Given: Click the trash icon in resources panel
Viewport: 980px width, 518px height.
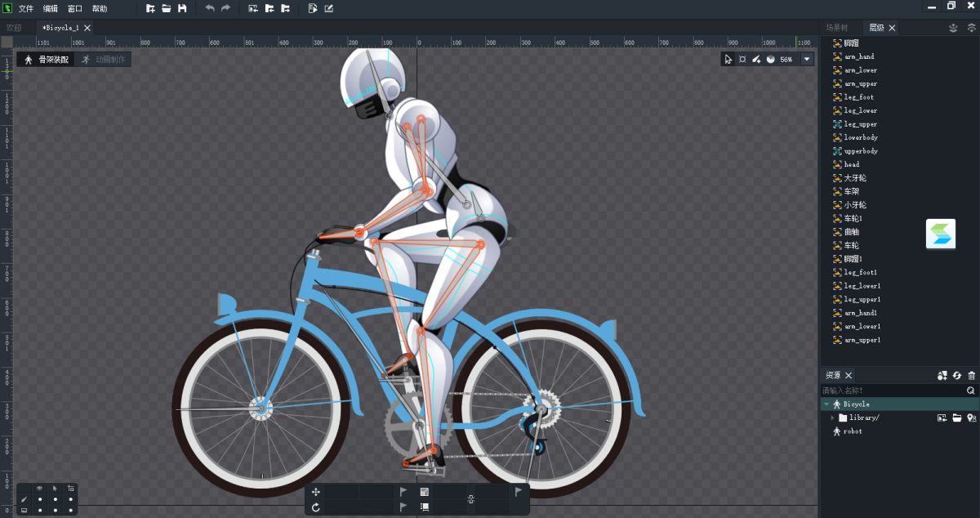Looking at the screenshot, I should 971,375.
